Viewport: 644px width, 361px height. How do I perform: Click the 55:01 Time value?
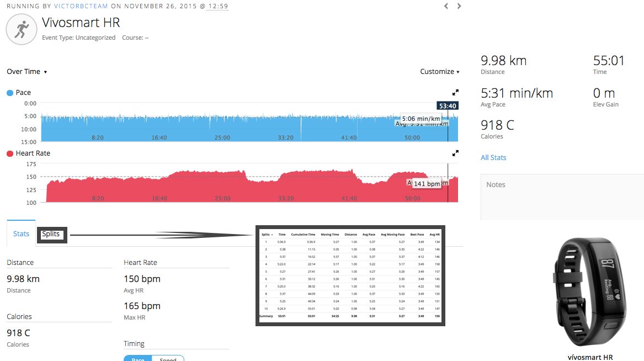coord(609,61)
